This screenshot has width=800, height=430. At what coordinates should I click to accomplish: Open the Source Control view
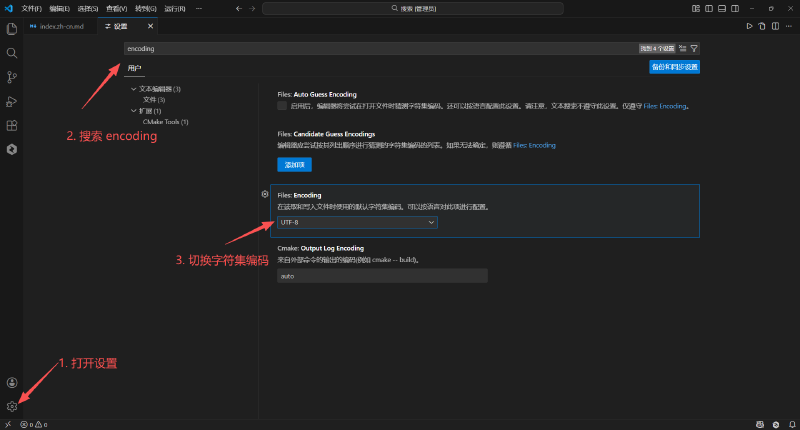point(12,77)
